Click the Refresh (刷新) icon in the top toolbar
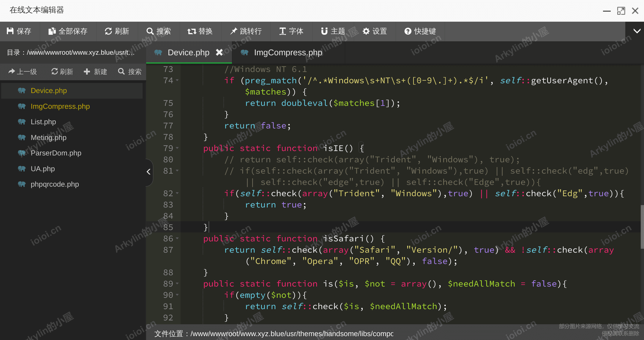 (x=108, y=31)
